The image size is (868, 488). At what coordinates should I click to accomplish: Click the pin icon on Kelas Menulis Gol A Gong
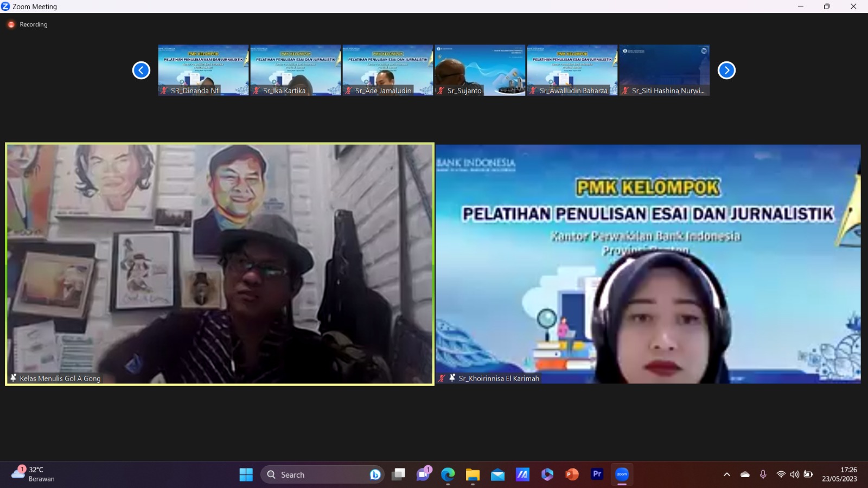pyautogui.click(x=14, y=378)
